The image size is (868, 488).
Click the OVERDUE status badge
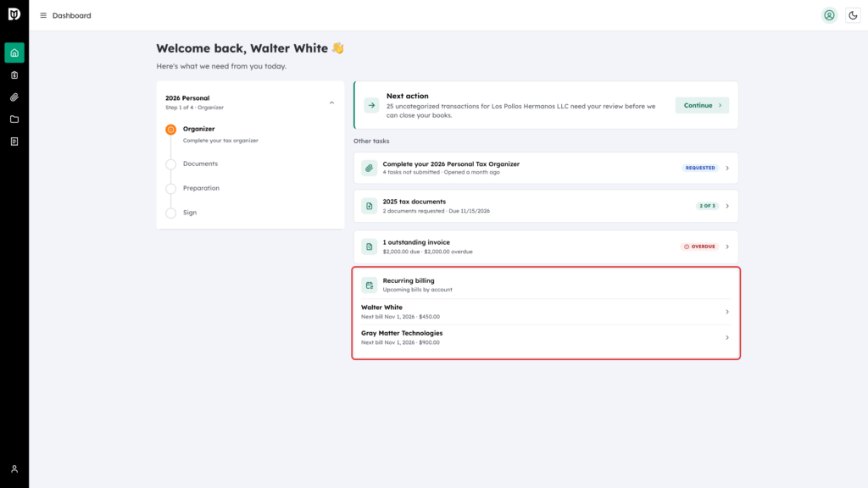coord(699,247)
